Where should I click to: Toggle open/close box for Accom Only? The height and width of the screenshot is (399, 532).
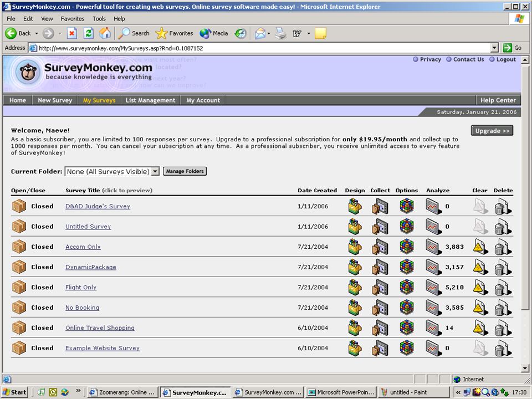click(19, 247)
